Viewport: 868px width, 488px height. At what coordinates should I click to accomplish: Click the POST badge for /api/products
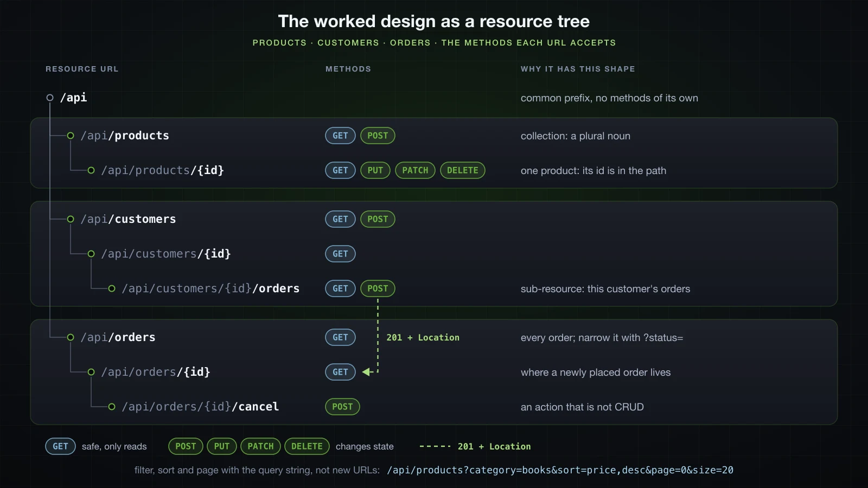point(378,136)
